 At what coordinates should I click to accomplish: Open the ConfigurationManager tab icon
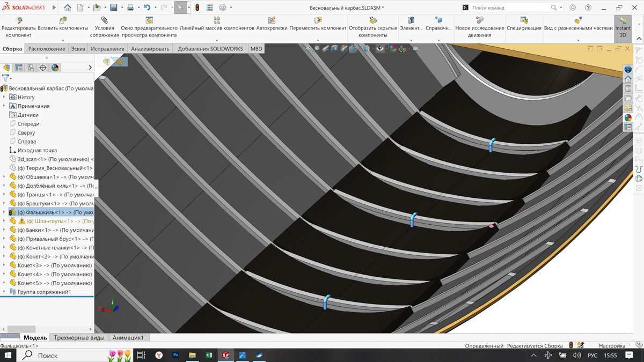pyautogui.click(x=31, y=68)
